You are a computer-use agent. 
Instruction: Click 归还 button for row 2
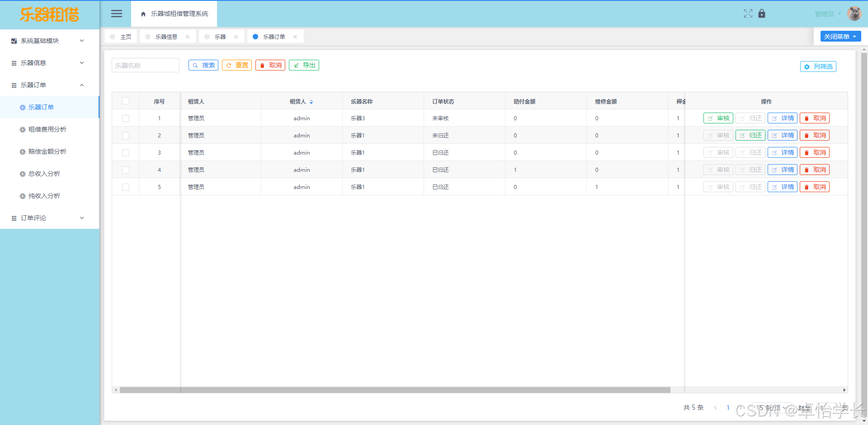(x=750, y=135)
